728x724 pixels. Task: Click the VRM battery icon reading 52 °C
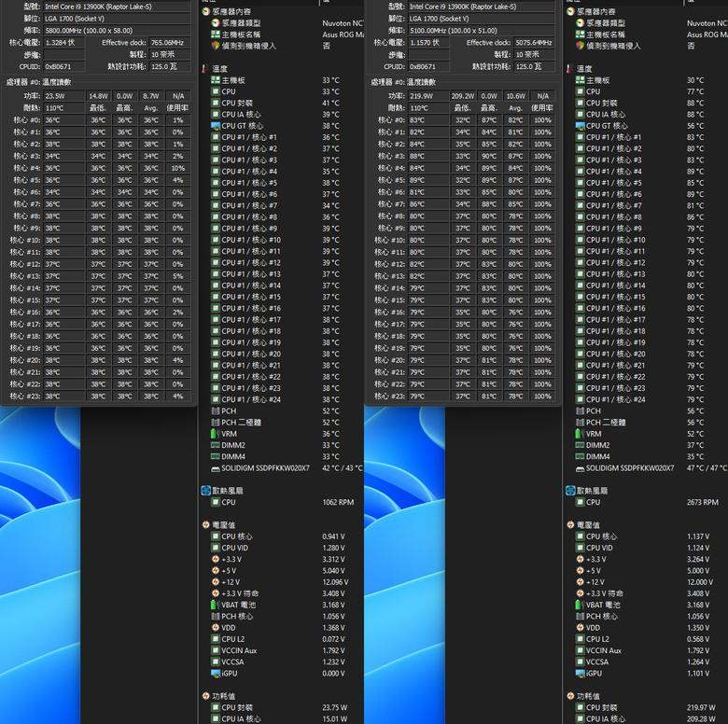pos(580,434)
